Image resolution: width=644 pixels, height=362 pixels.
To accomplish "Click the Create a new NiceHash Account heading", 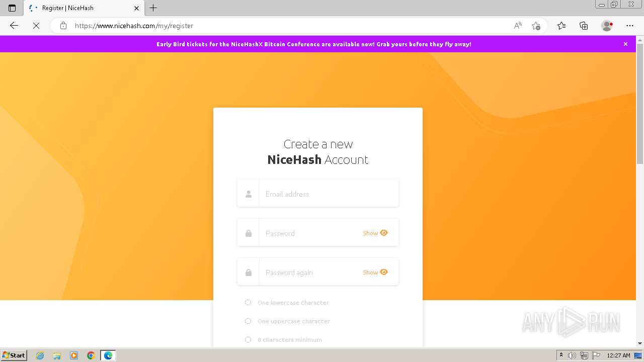I will 318,152.
